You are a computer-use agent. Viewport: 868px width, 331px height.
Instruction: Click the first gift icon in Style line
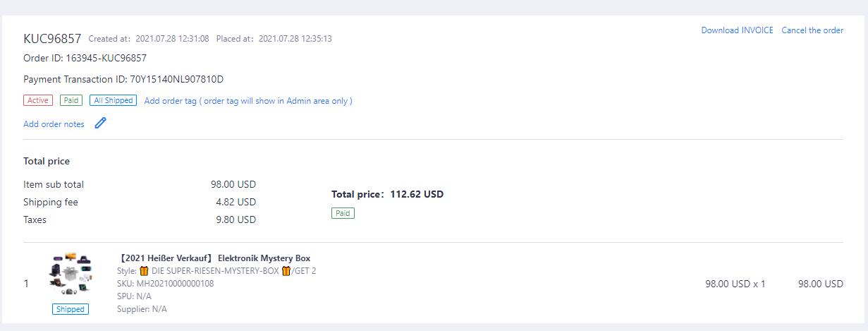[144, 271]
